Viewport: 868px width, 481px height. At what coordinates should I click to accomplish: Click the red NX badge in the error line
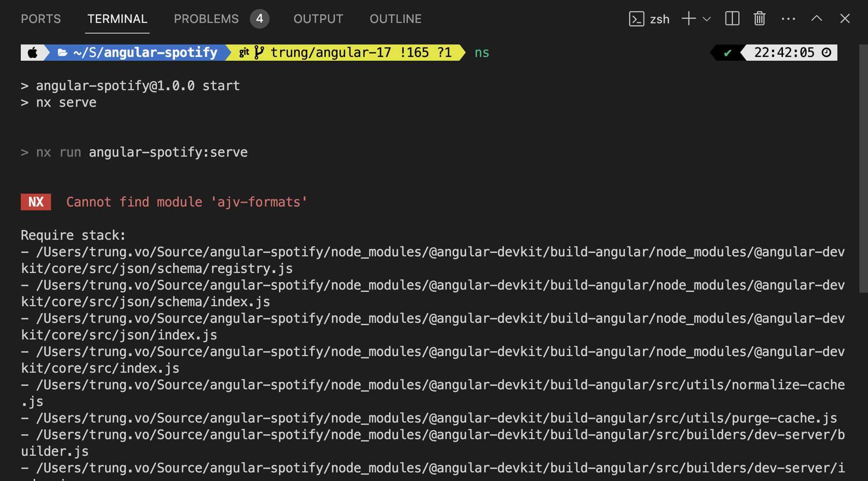click(x=36, y=202)
